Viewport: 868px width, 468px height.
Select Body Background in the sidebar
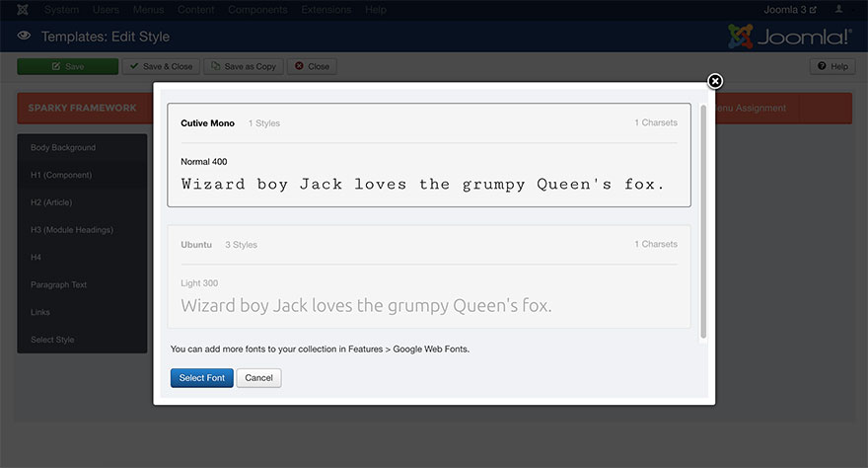click(x=82, y=148)
